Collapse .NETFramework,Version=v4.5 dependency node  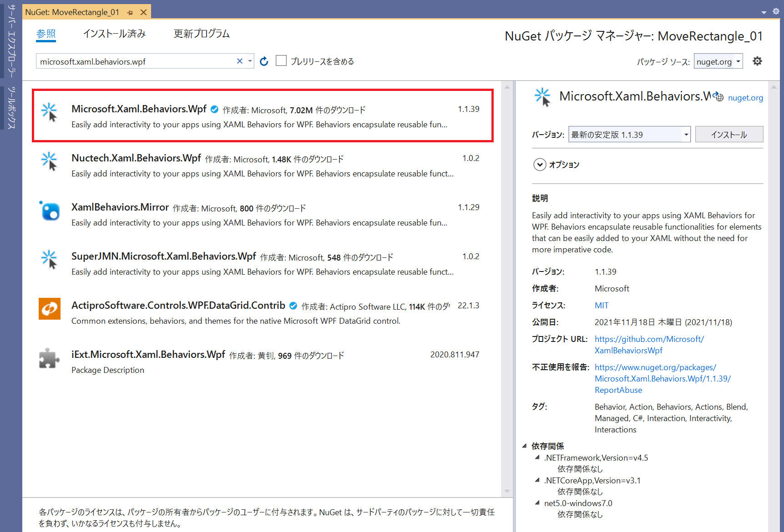[x=538, y=457]
